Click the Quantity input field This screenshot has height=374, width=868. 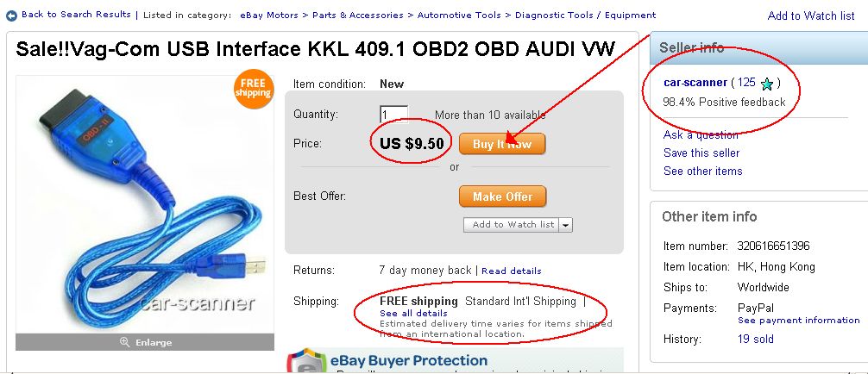393,115
